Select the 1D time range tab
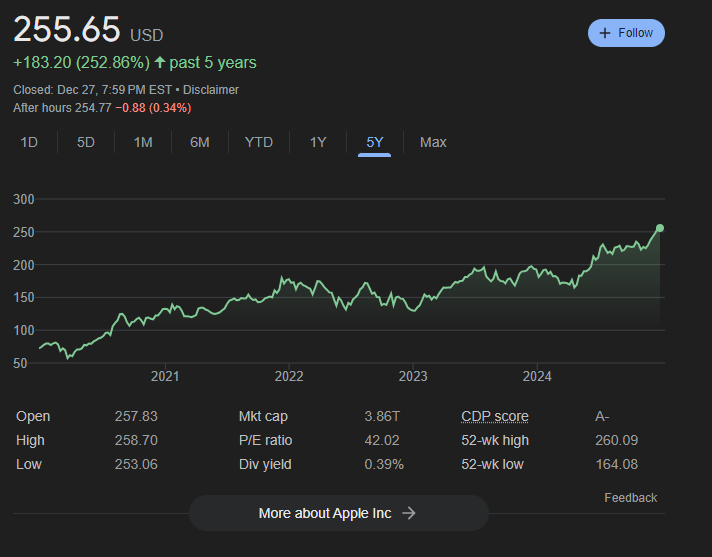The width and height of the screenshot is (712, 557). point(29,143)
